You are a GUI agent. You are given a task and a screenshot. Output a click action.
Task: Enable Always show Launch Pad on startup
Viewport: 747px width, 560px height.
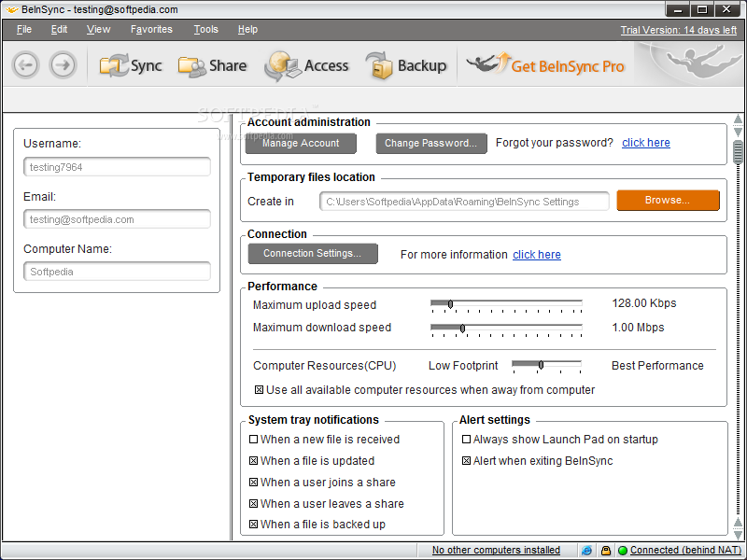pyautogui.click(x=466, y=439)
